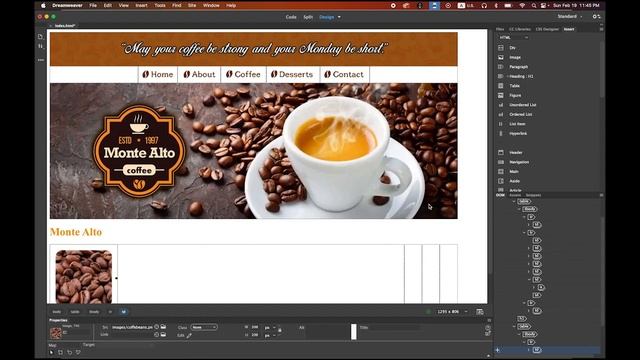This screenshot has height=360, width=640.
Task: Select the coffee beans thumbnail image
Action: point(84,277)
